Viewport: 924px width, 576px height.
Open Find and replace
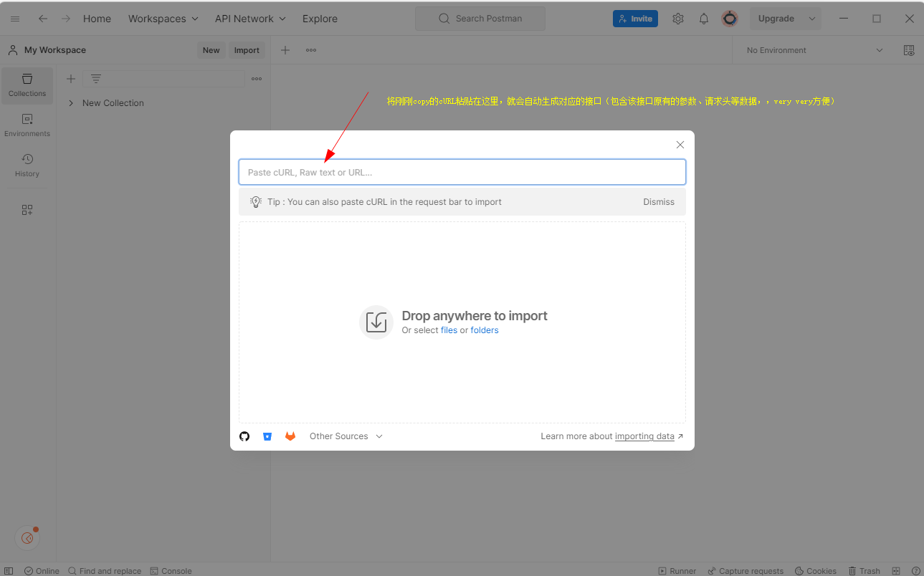(x=105, y=571)
